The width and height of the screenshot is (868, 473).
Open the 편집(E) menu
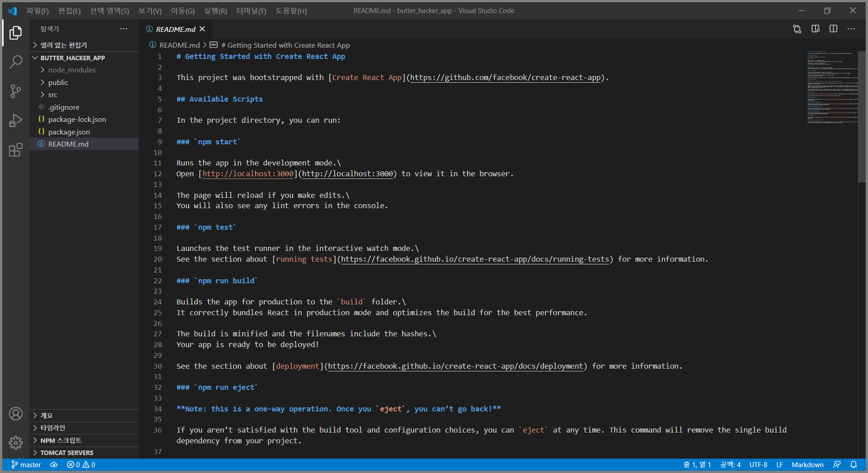tap(69, 11)
